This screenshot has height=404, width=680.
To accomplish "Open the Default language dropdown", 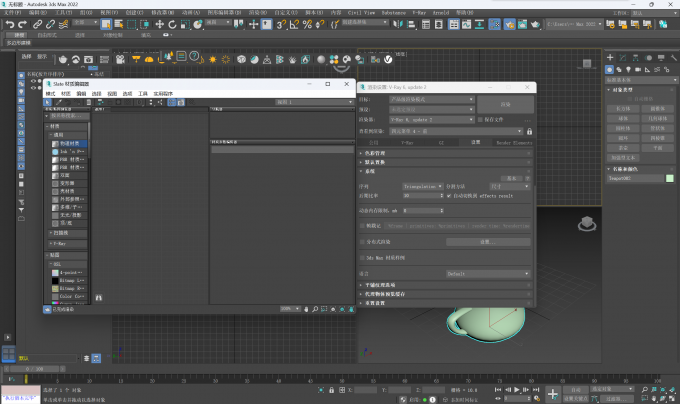I will [488, 274].
